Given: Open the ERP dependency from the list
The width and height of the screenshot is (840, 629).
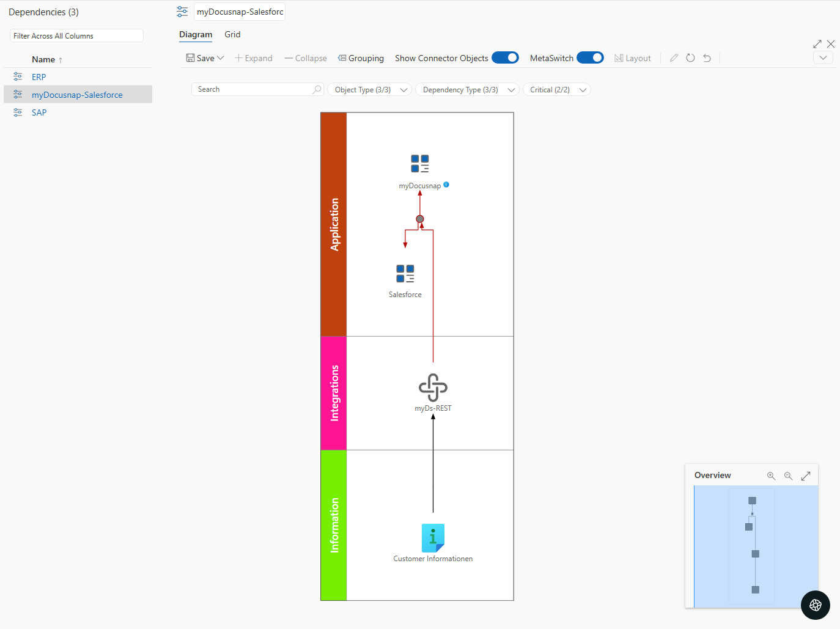Looking at the screenshot, I should point(39,76).
